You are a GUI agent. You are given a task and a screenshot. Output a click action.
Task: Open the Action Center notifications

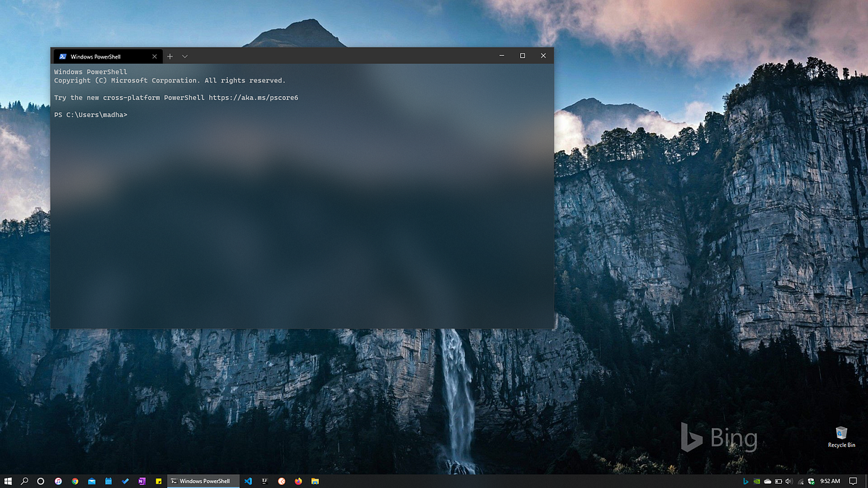[x=853, y=481]
